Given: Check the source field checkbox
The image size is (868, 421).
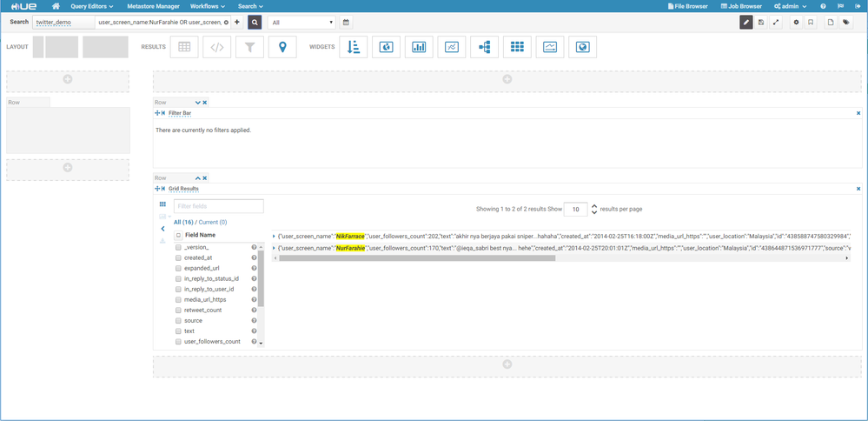Looking at the screenshot, I should 178,321.
